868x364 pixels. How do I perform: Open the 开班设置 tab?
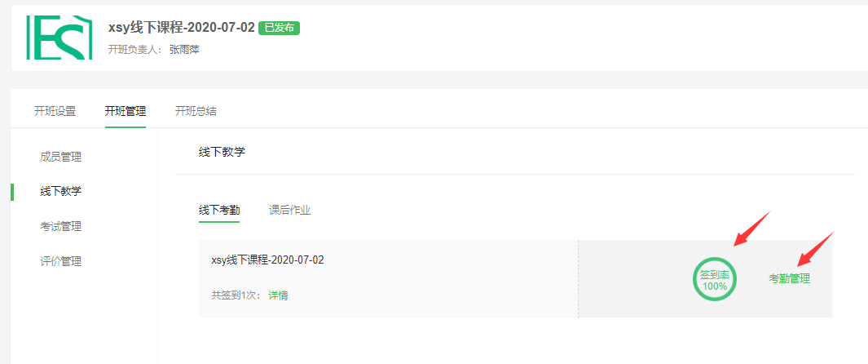[55, 111]
